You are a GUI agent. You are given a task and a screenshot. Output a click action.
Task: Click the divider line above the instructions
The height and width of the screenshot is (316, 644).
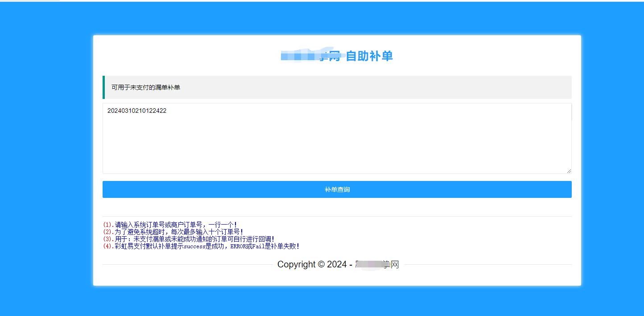point(337,217)
